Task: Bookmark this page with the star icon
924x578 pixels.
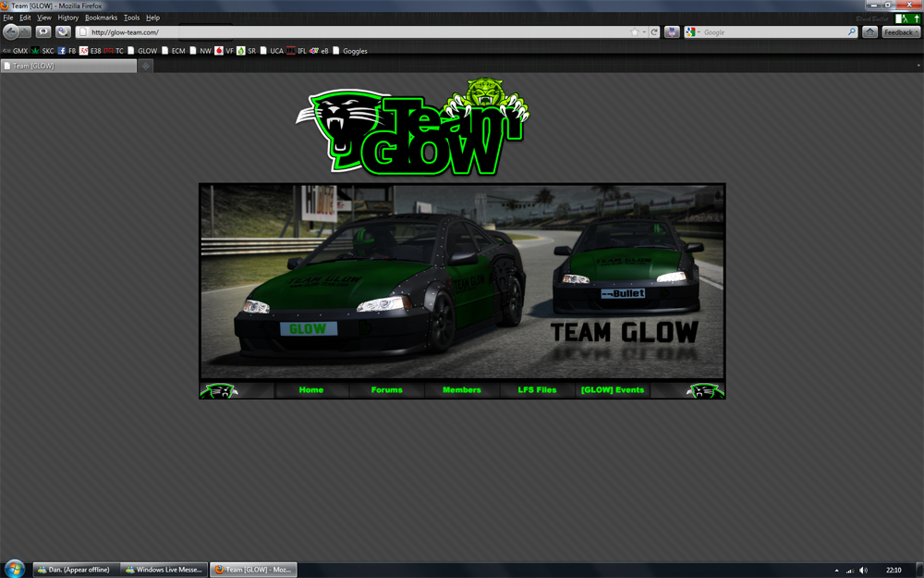Action: [x=634, y=32]
